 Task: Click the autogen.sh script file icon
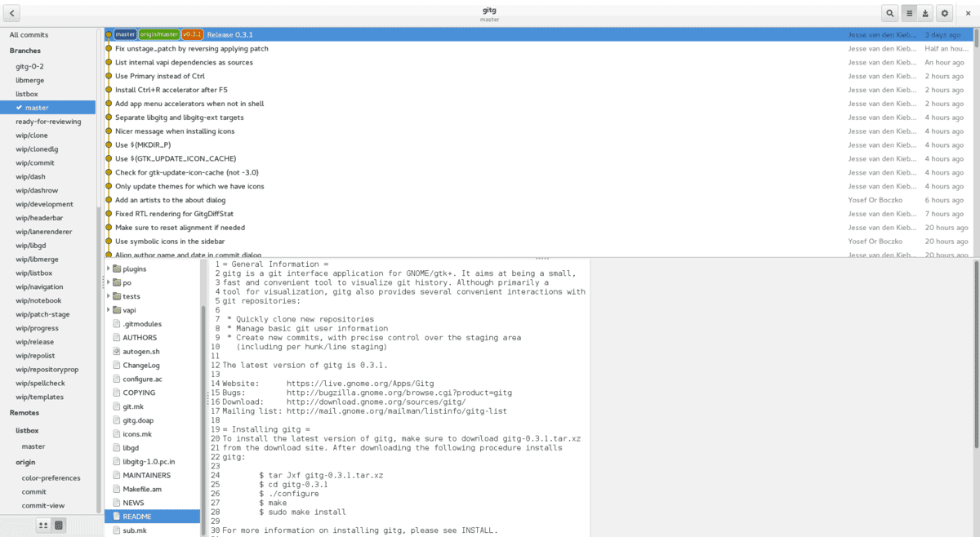click(116, 351)
